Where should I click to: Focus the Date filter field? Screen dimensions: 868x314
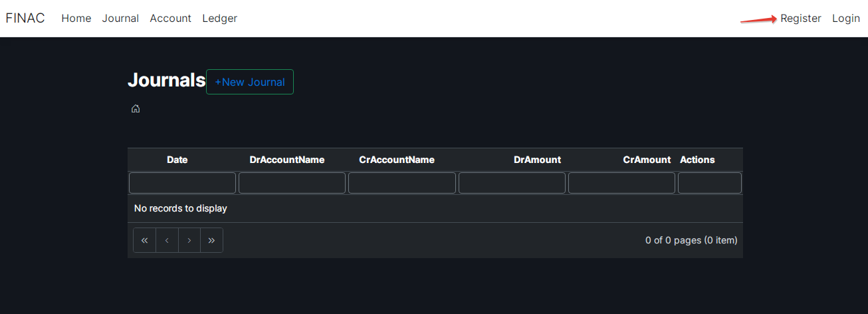click(182, 183)
